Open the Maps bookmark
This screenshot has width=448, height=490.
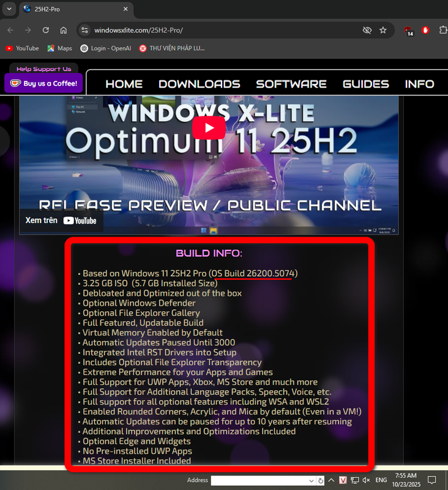pos(59,48)
